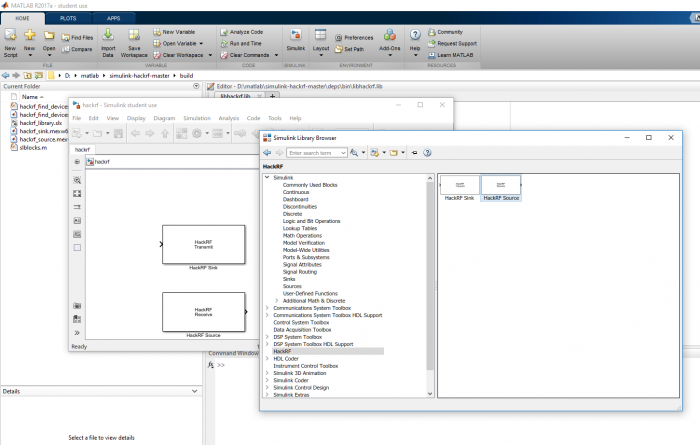Click the Library Browser search icon
This screenshot has height=445, width=700.
(x=354, y=153)
